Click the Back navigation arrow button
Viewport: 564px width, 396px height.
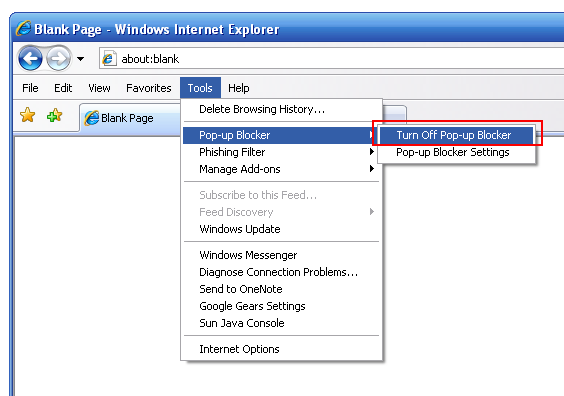(30, 58)
